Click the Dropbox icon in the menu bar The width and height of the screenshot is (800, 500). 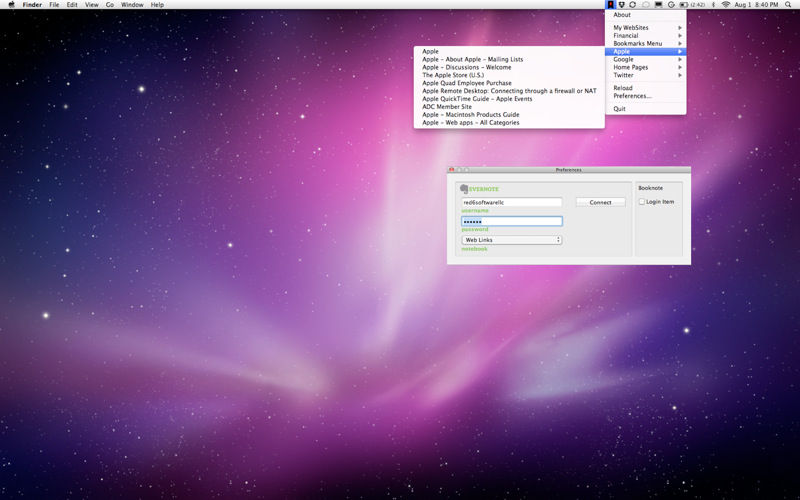point(622,5)
